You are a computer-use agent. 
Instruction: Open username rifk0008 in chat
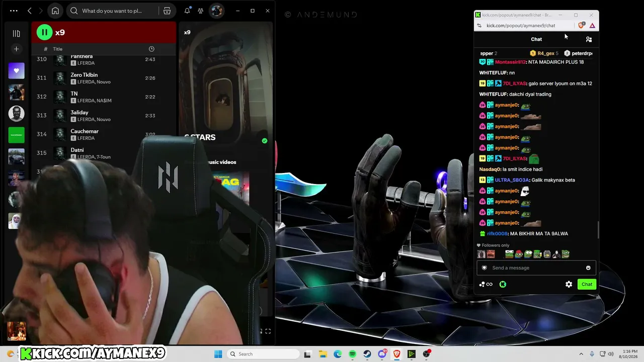coord(497,234)
